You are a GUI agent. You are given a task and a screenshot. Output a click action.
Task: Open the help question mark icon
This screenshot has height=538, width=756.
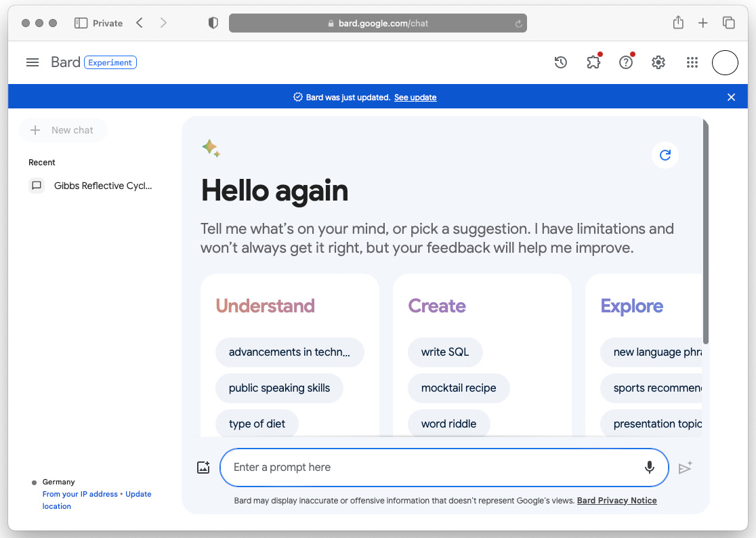tap(626, 62)
